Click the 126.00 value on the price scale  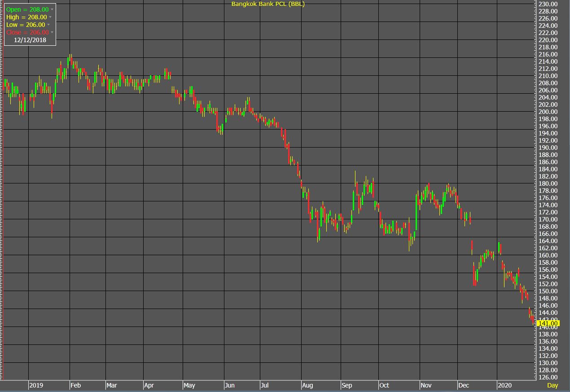tap(548, 377)
